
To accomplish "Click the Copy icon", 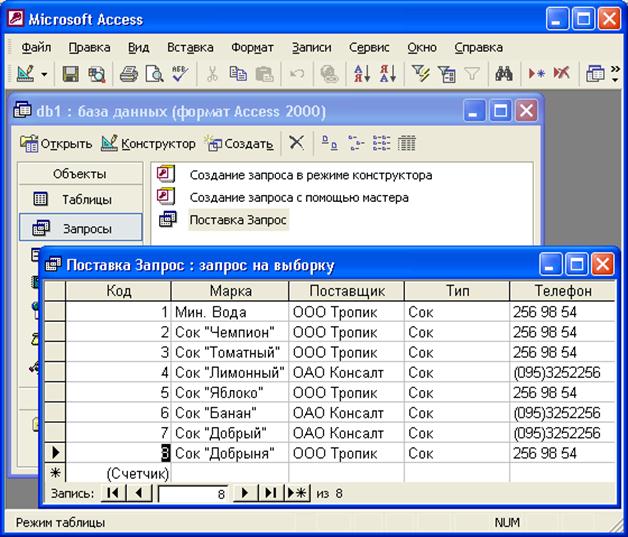I will click(x=238, y=74).
